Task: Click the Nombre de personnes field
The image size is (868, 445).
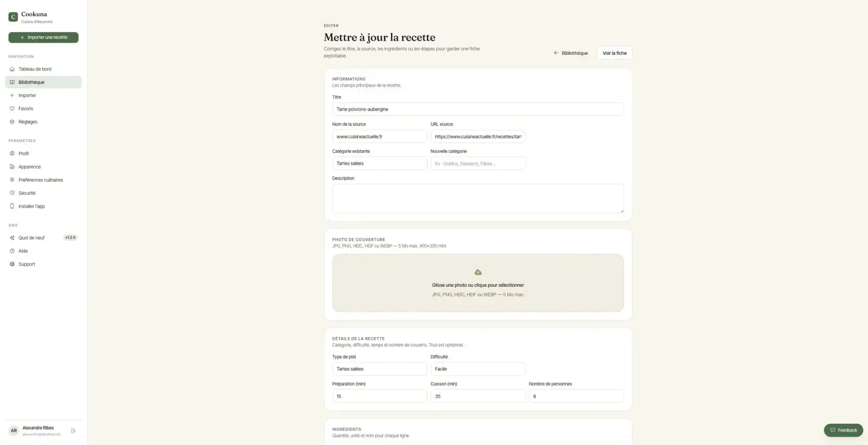Action: [x=576, y=396]
